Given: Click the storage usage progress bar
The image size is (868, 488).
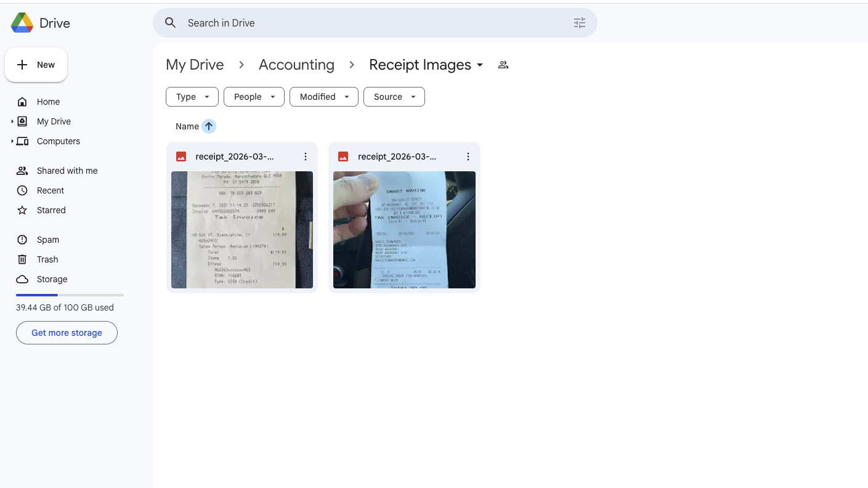Looking at the screenshot, I should [70, 295].
